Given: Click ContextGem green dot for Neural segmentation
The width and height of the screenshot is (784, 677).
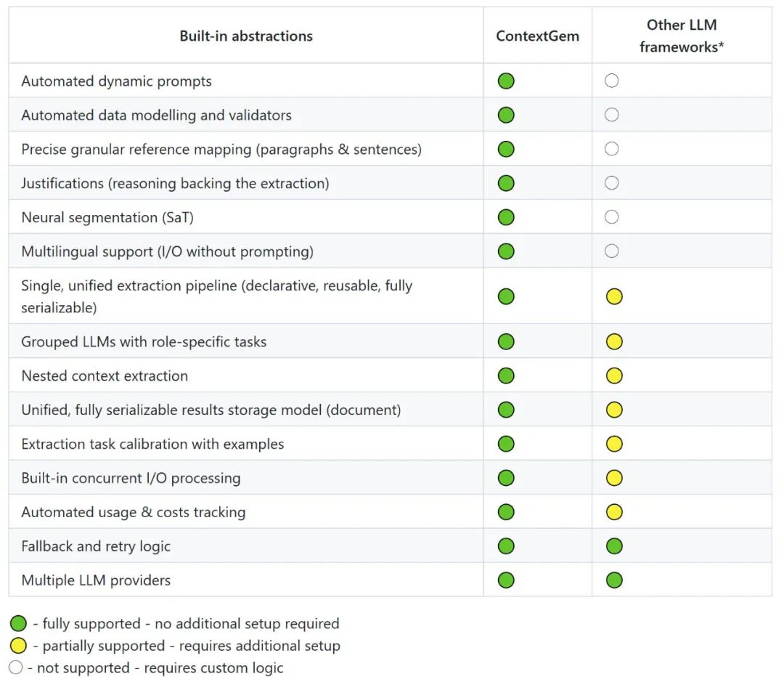Looking at the screenshot, I should pos(506,217).
